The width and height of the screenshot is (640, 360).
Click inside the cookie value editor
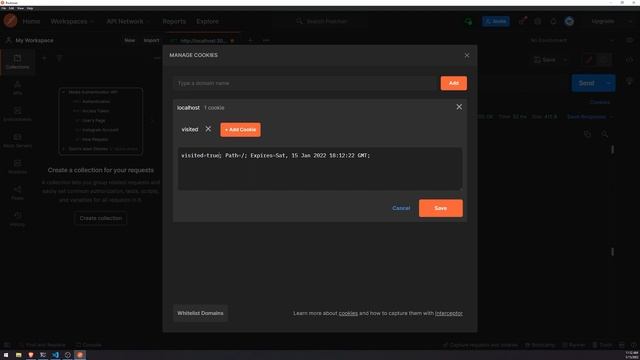coord(320,169)
